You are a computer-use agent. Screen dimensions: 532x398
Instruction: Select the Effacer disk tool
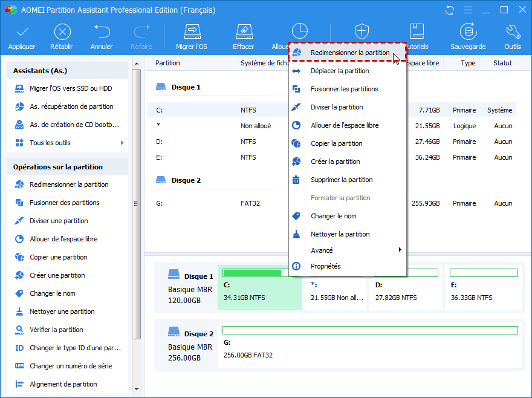[243, 32]
